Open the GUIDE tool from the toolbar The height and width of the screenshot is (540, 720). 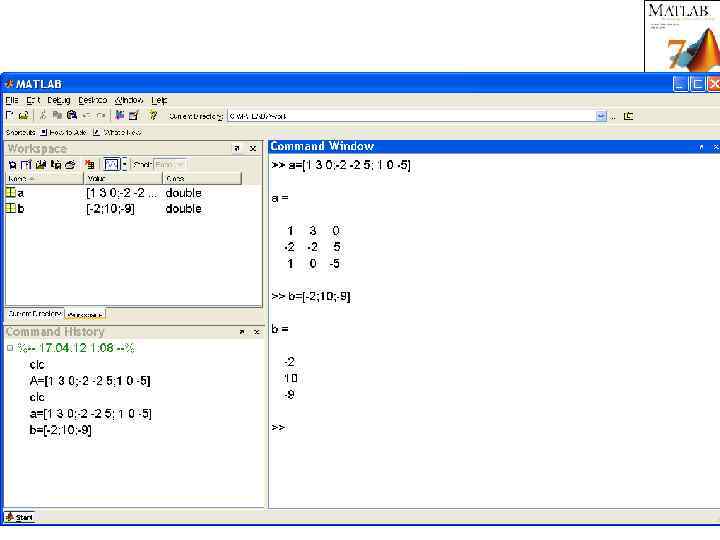(x=134, y=116)
